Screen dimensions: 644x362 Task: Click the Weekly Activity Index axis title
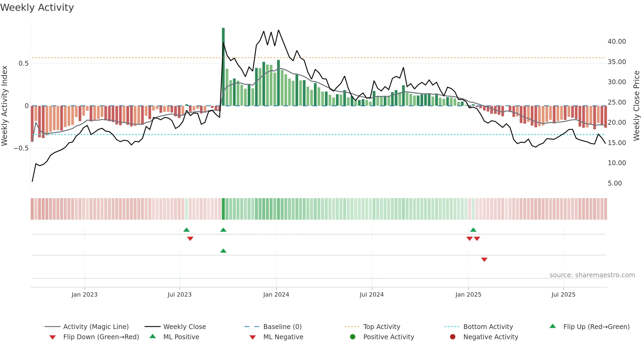4,106
